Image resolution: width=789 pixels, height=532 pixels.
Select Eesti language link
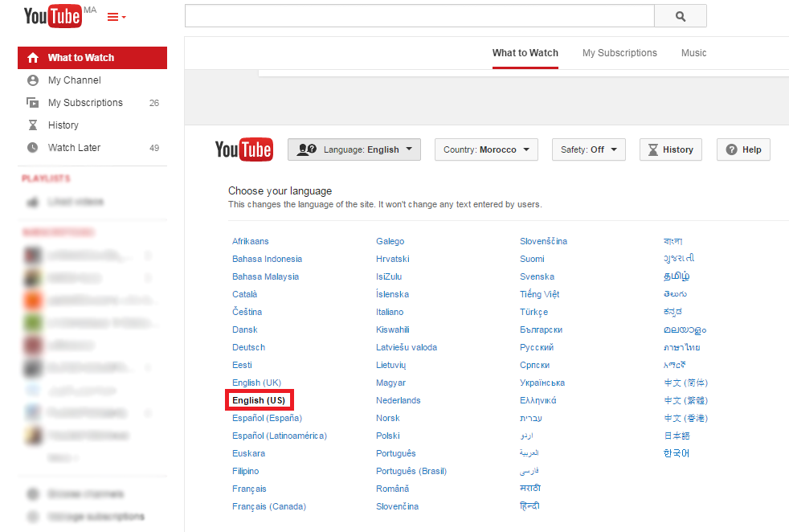click(x=242, y=365)
